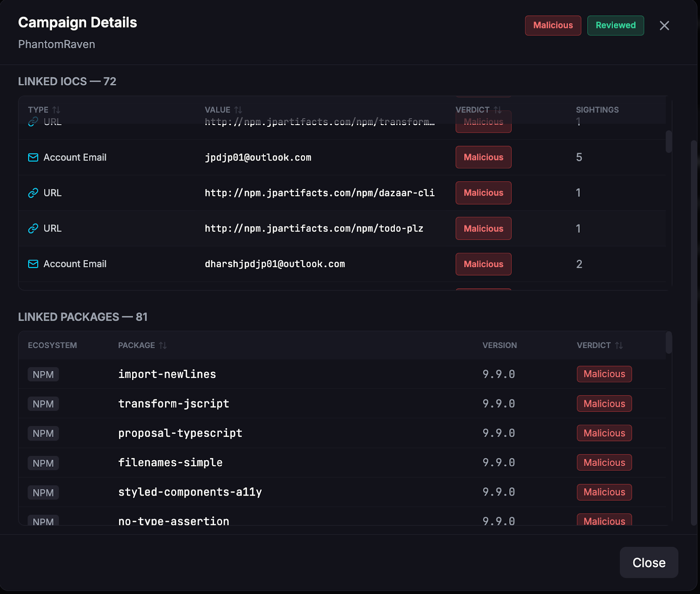Click Malicious verdict for dharshjpdjp01@outlook.com
The image size is (700, 594).
coord(483,264)
